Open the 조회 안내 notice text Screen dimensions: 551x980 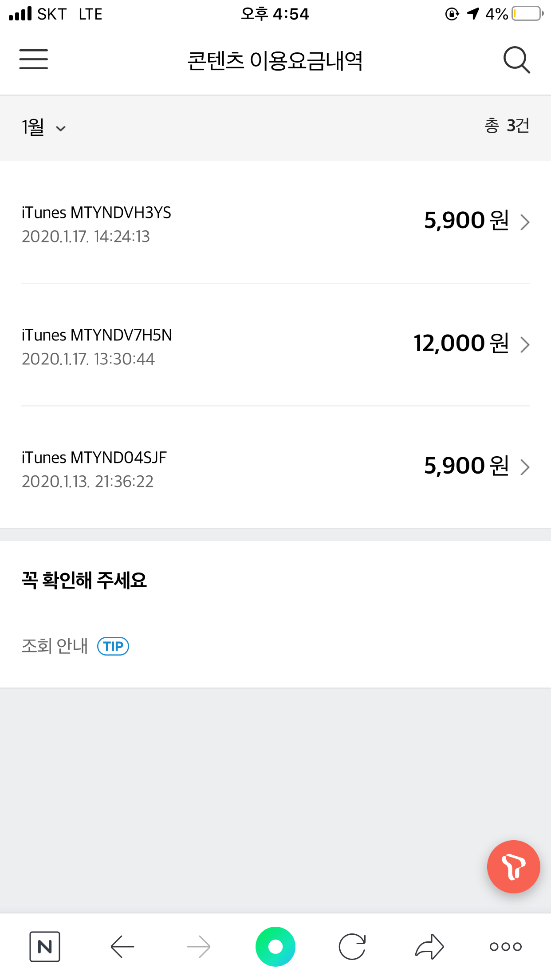[x=55, y=646]
